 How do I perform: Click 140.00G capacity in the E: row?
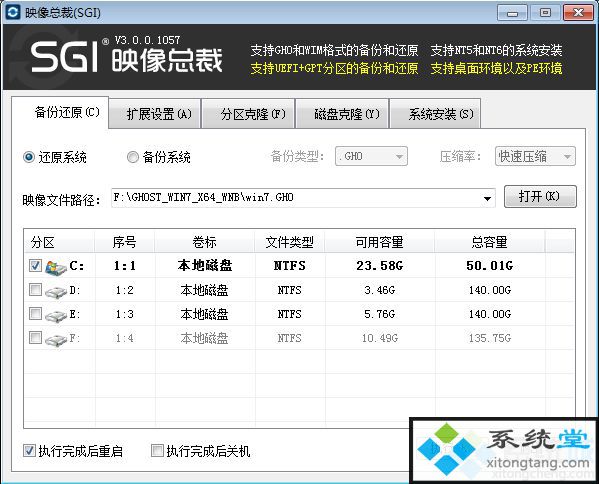point(490,314)
